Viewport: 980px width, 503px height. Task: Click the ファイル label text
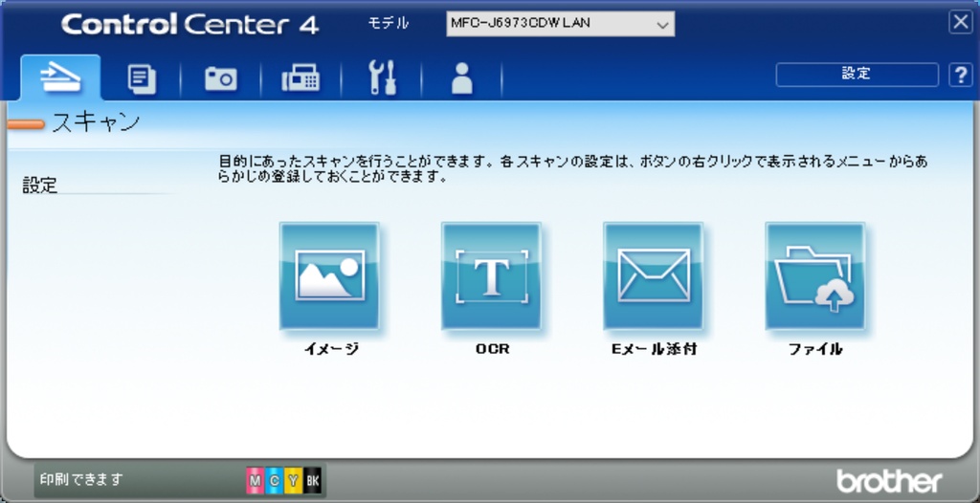pos(815,349)
